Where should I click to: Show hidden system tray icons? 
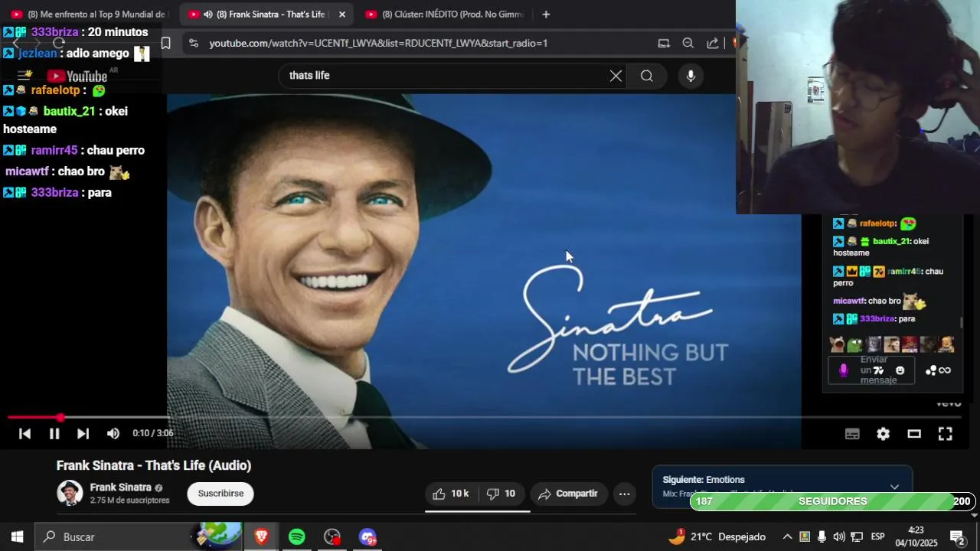tap(787, 537)
